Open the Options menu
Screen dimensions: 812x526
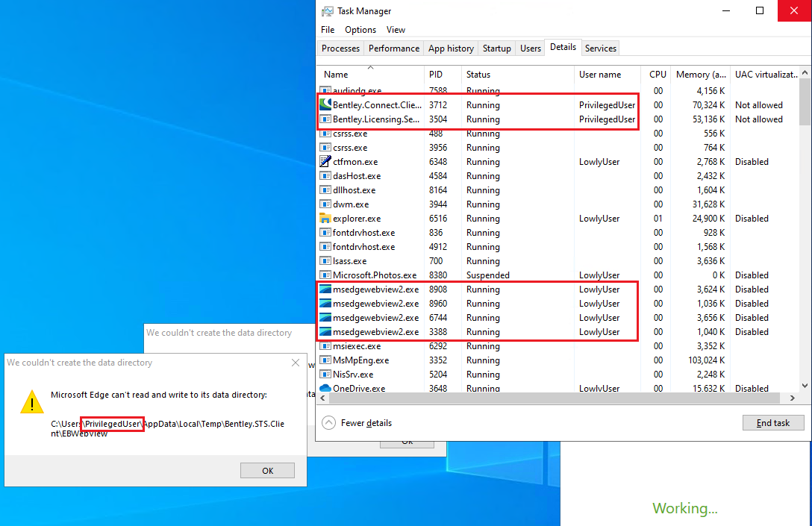(x=360, y=30)
